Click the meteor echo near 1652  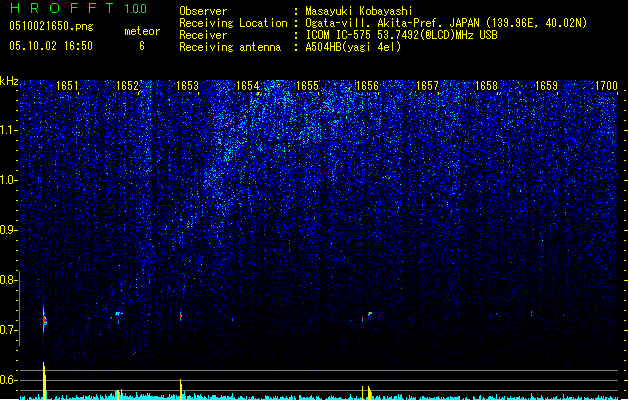click(x=118, y=314)
